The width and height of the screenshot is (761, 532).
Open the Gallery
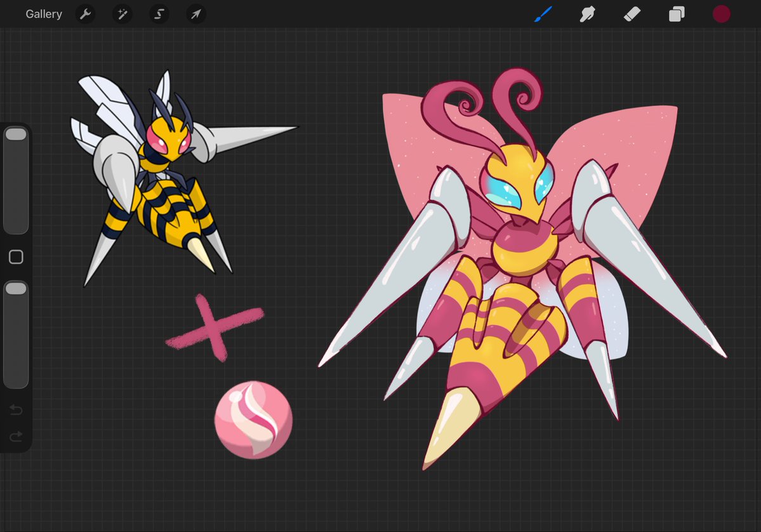[44, 14]
